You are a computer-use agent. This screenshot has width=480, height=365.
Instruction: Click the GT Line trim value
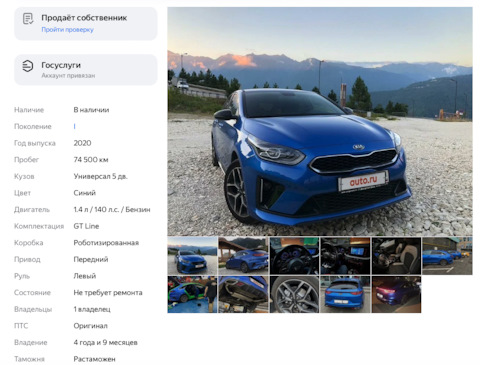pos(86,226)
